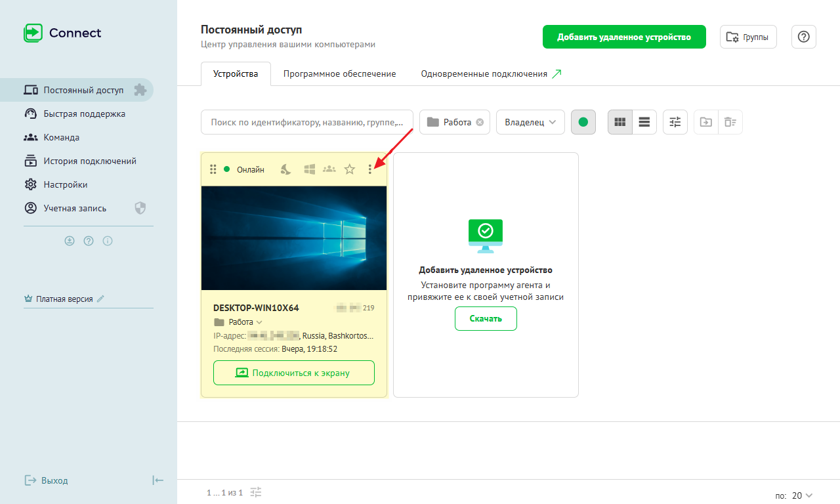Click the drag handle on device card

[213, 169]
